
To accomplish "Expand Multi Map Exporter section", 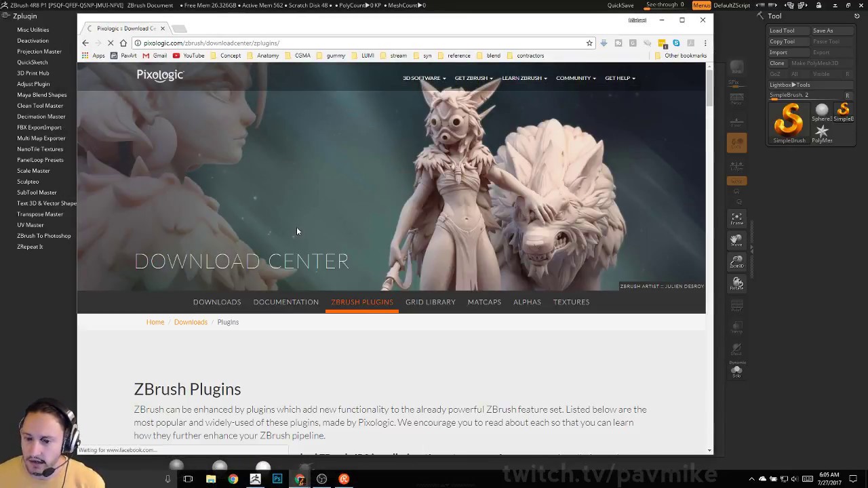I will 41,138.
